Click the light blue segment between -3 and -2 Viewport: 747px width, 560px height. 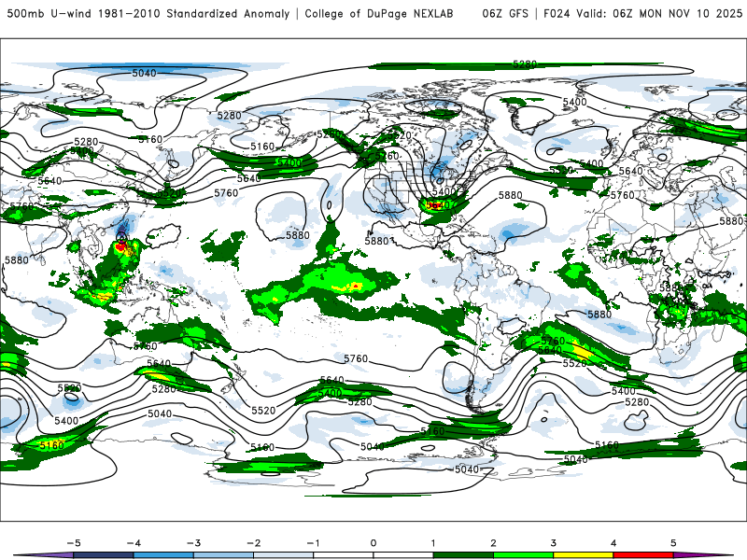(223, 555)
